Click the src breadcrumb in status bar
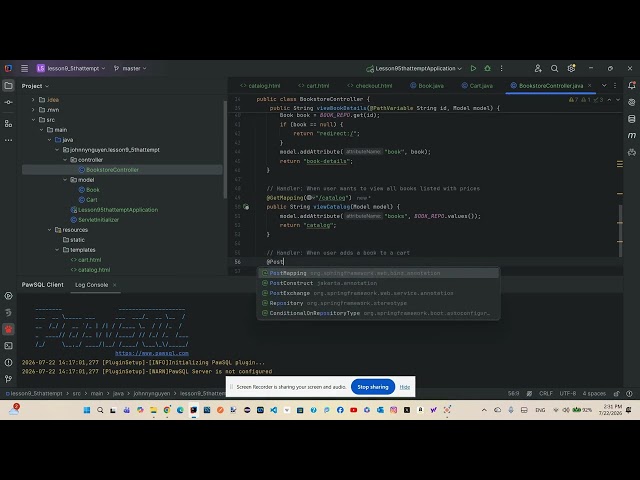 pyautogui.click(x=77, y=393)
